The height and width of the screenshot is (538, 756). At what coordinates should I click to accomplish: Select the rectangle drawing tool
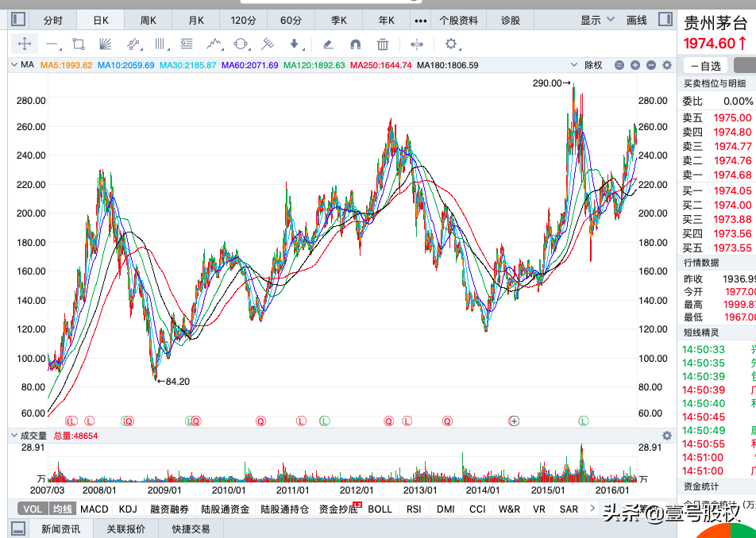[x=78, y=44]
